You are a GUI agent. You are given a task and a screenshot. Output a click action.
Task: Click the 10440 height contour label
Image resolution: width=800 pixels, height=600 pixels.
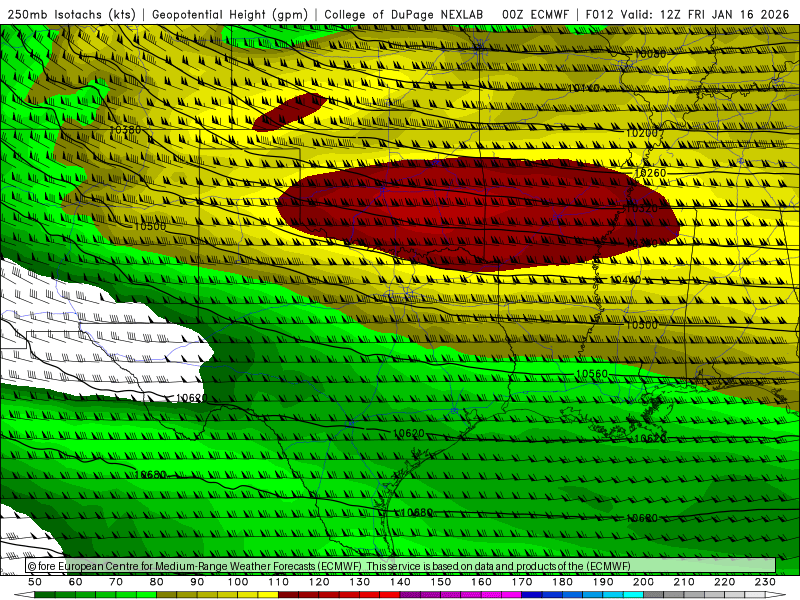pos(626,280)
